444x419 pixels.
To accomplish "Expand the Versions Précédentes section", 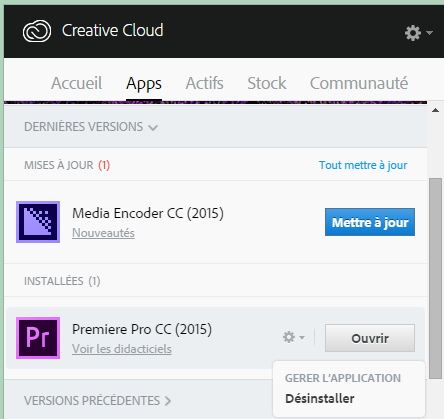I will [97, 401].
